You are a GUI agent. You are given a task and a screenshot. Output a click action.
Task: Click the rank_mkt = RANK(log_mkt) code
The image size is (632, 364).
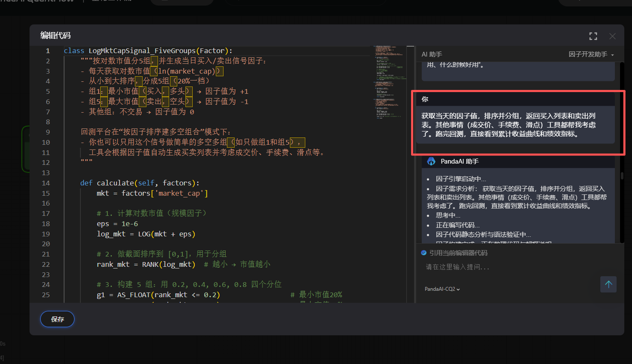coord(146,265)
